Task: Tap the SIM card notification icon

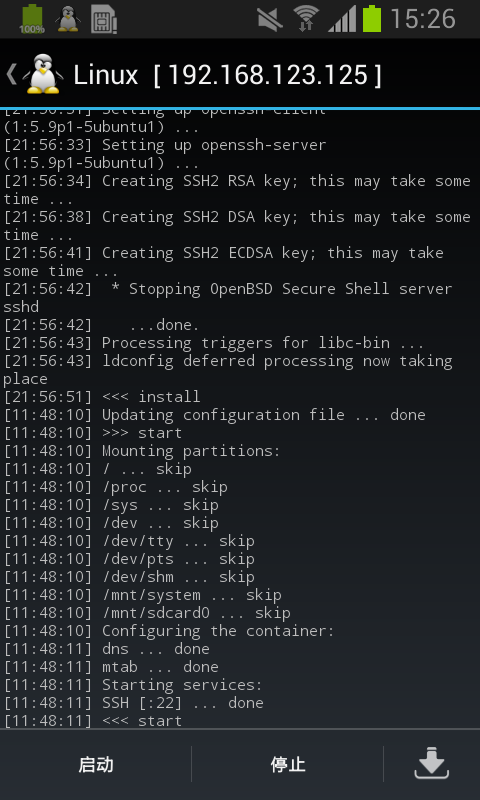Action: [x=104, y=19]
